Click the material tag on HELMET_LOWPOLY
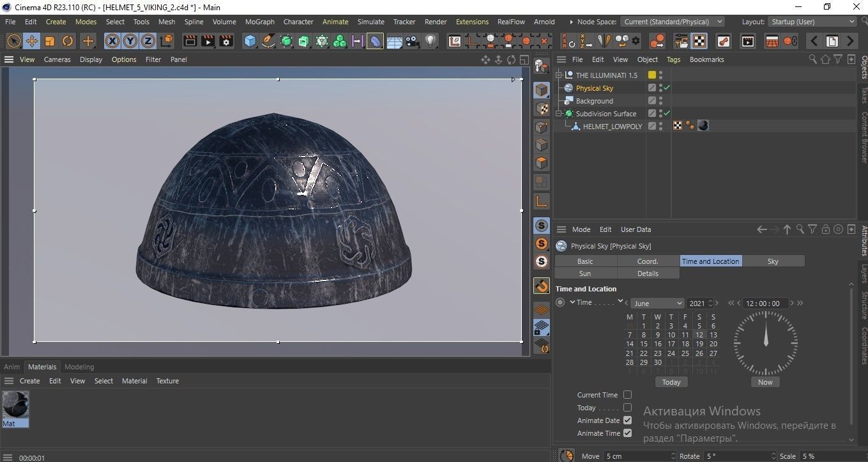Viewport: 868px width, 462px height. click(x=703, y=126)
